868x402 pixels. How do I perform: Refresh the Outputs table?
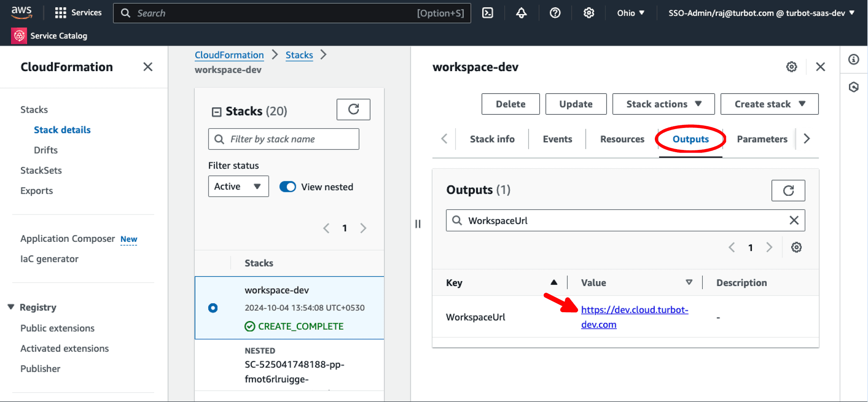788,191
